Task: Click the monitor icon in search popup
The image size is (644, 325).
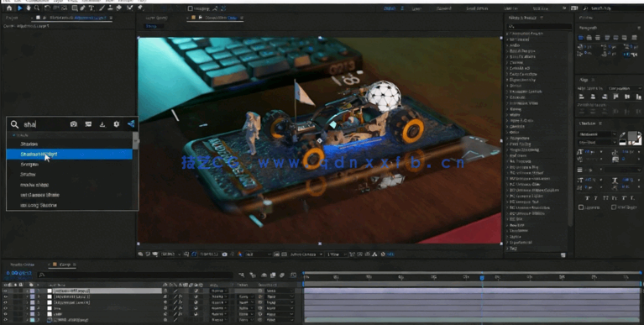Action: [88, 124]
